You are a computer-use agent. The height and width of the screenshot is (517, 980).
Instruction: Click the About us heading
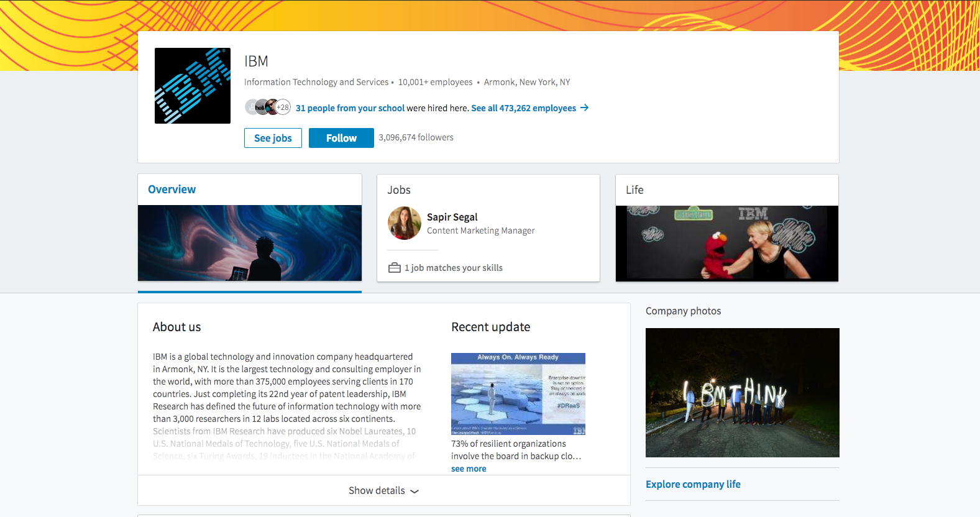tap(177, 327)
